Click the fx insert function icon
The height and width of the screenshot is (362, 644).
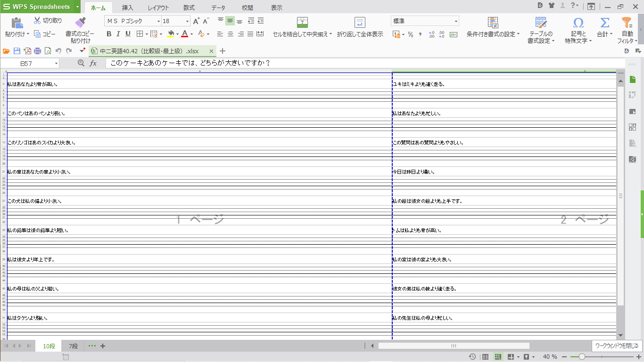point(93,63)
